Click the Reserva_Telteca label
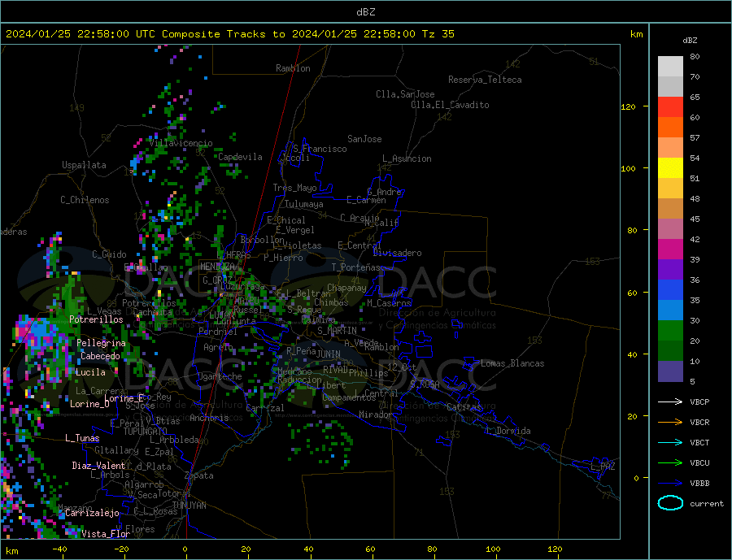Viewport: 732px width, 560px height. pyautogui.click(x=485, y=80)
